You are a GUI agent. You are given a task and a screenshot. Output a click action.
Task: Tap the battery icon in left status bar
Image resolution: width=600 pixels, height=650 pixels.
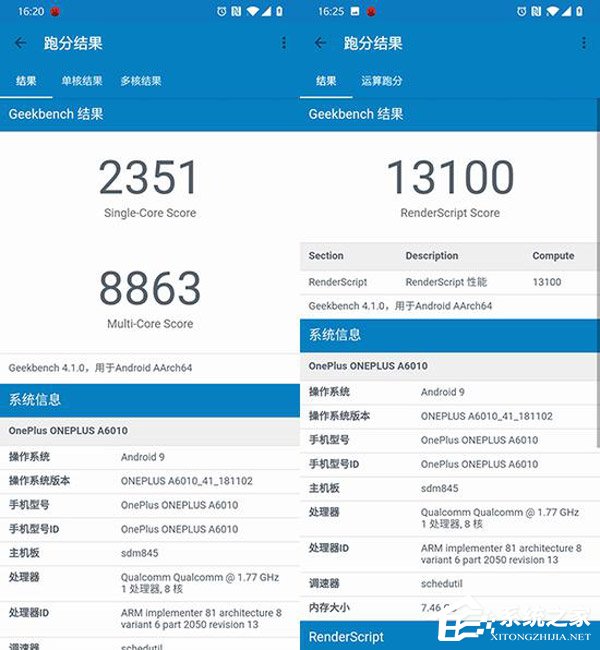click(279, 11)
